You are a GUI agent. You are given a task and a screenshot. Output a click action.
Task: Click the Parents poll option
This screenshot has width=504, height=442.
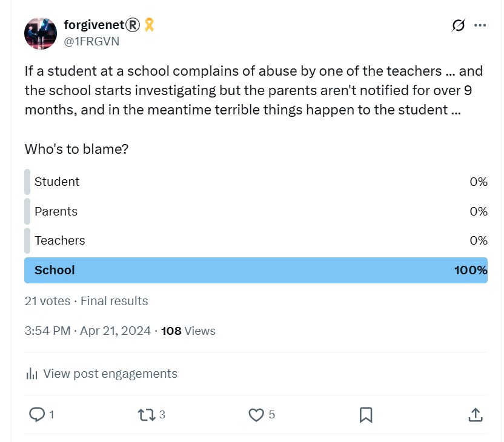click(x=256, y=211)
